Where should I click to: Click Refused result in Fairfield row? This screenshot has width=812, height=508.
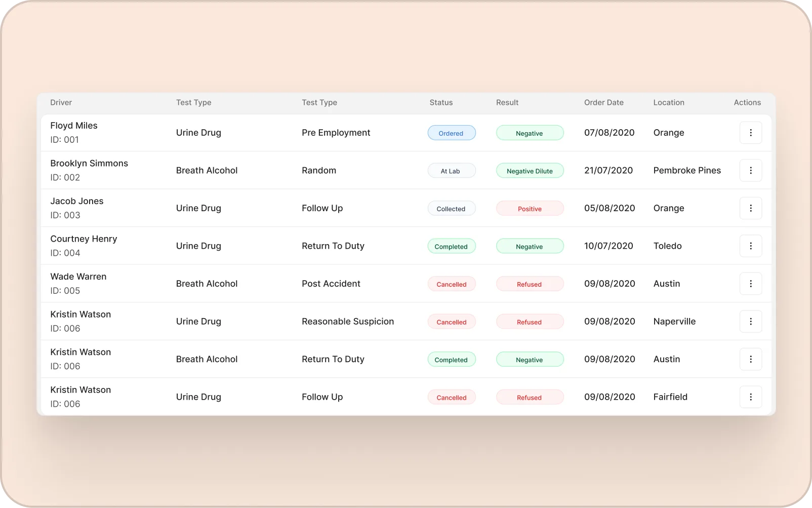(x=530, y=398)
